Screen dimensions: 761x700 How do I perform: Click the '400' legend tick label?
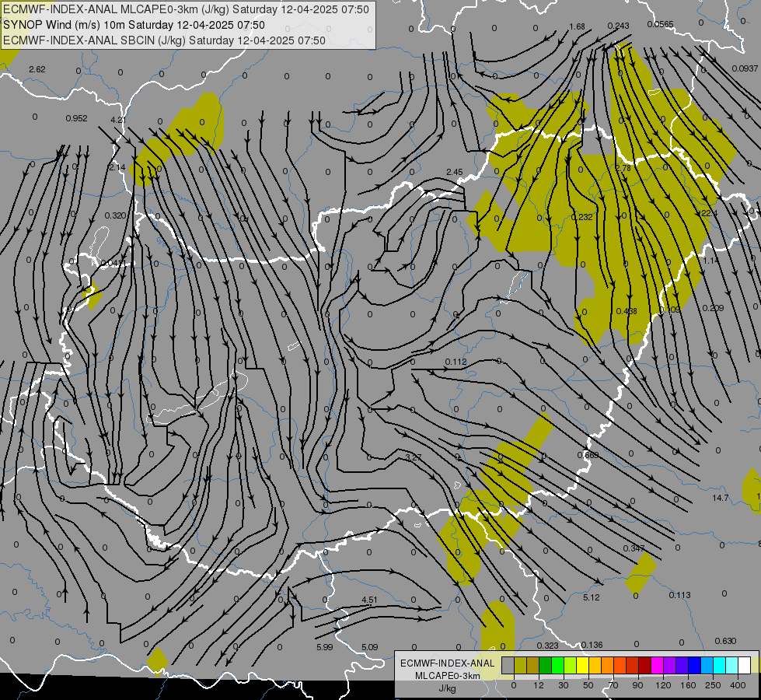pyautogui.click(x=738, y=685)
